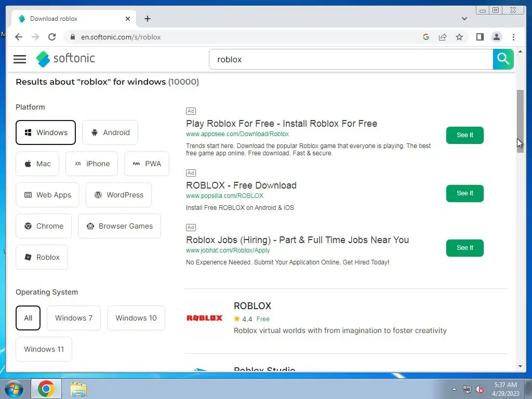Open the Softonic hamburger menu
532x399 pixels.
click(x=20, y=59)
